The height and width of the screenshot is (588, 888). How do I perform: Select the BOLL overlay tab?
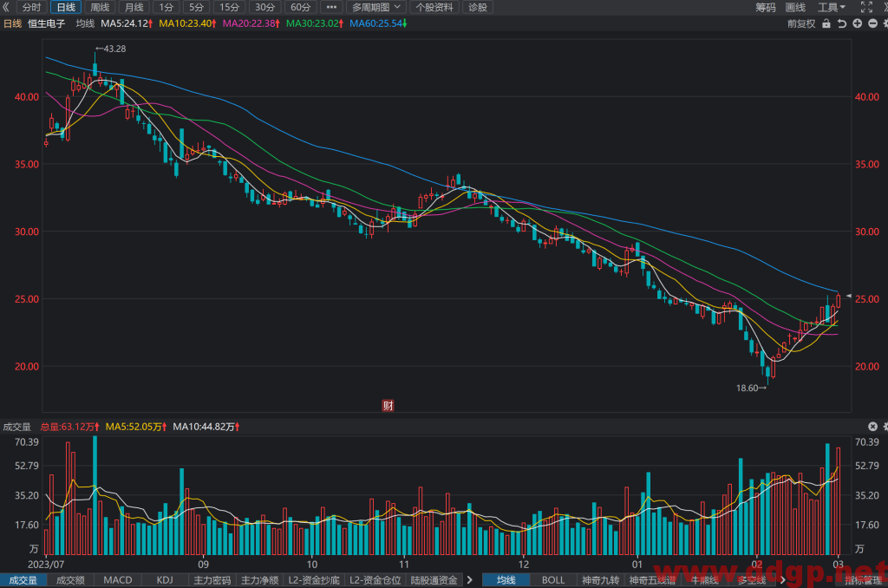pyautogui.click(x=553, y=580)
